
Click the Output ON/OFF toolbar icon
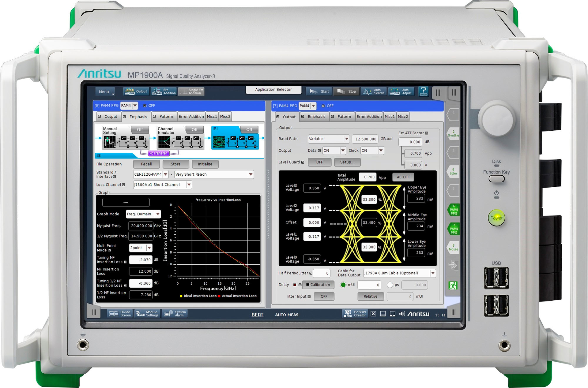point(136,91)
